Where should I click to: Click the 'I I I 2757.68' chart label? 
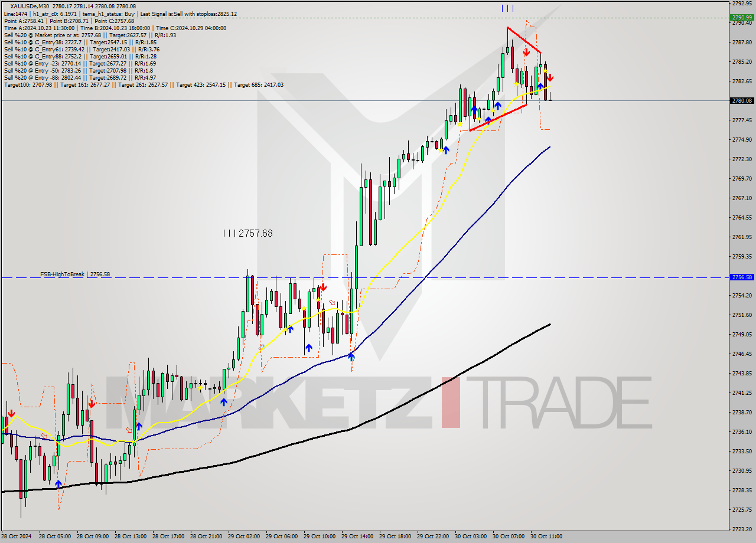click(x=248, y=234)
